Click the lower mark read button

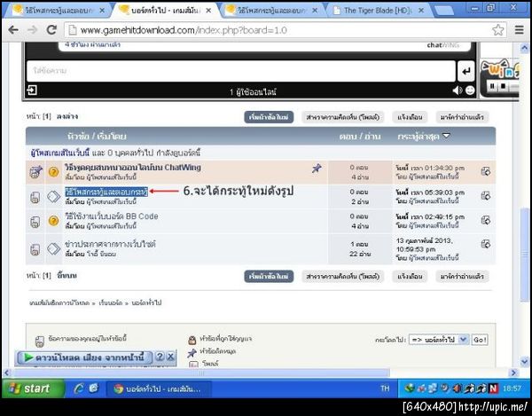coord(462,276)
